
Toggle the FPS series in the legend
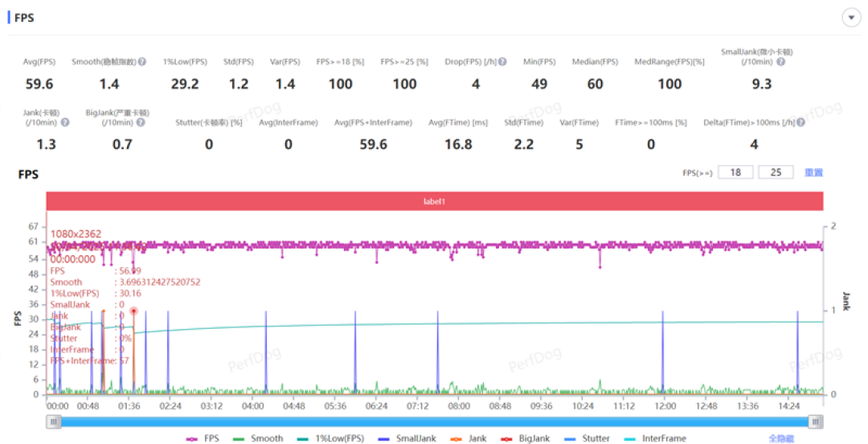(x=203, y=438)
